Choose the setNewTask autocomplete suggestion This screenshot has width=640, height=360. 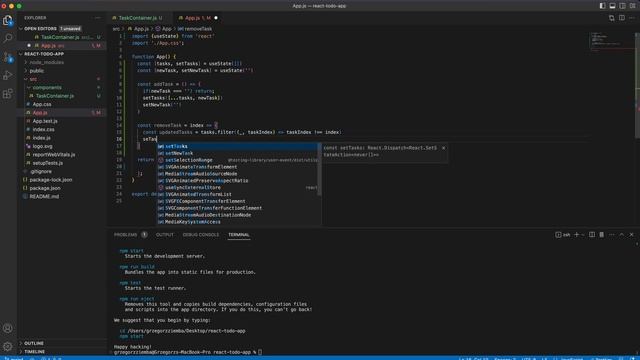click(x=237, y=153)
